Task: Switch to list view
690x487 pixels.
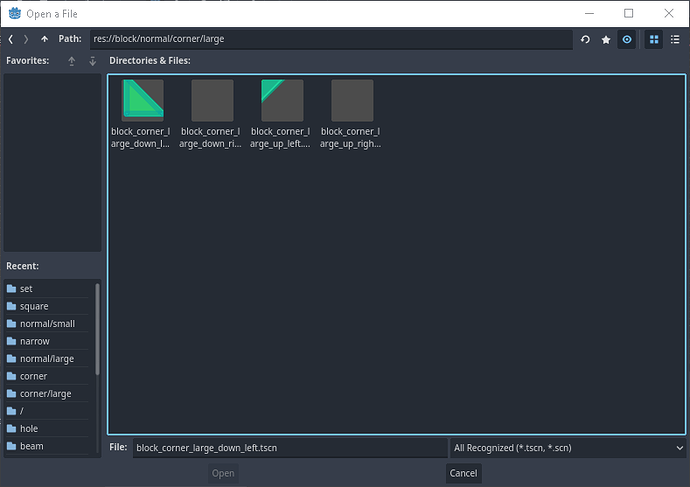Action: tap(675, 40)
